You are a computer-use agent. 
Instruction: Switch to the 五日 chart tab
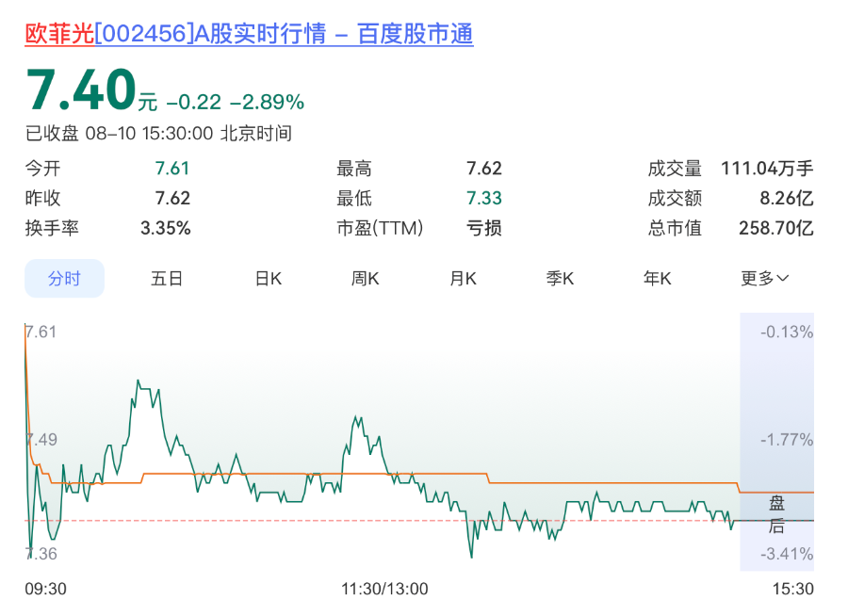(x=167, y=279)
